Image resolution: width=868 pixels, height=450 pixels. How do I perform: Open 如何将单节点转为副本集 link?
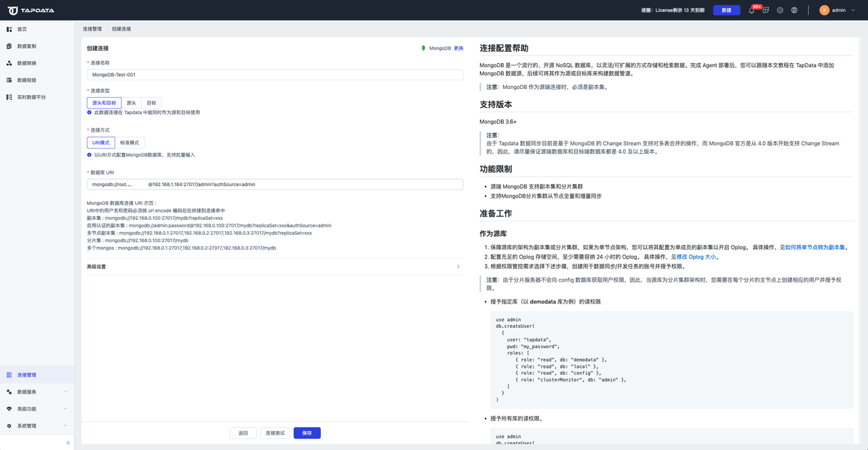[x=815, y=247]
